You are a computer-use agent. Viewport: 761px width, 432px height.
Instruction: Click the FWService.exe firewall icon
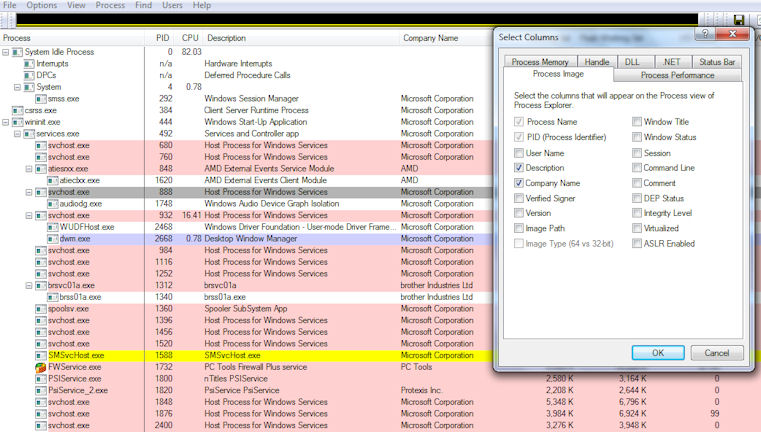pyautogui.click(x=41, y=367)
